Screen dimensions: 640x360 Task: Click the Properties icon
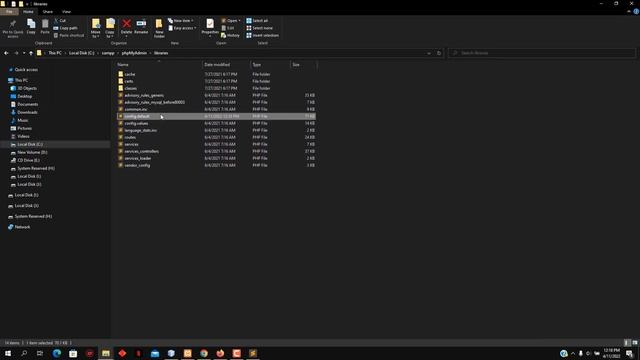pyautogui.click(x=210, y=24)
